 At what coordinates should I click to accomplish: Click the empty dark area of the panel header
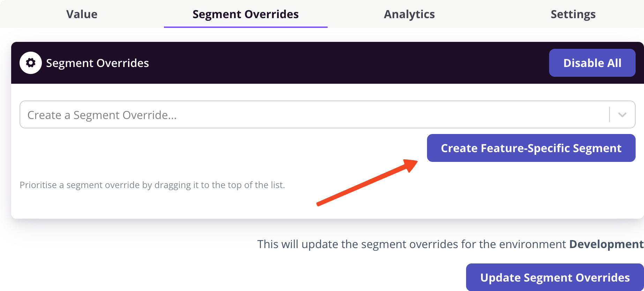pyautogui.click(x=349, y=63)
